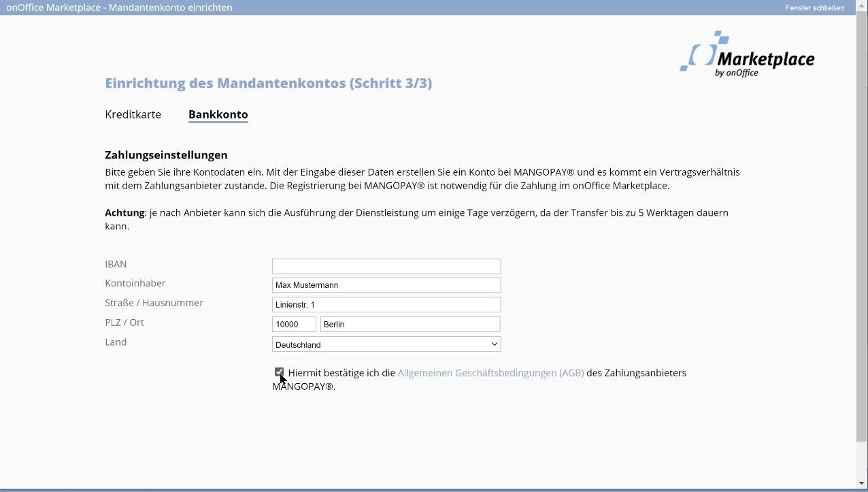868x492 pixels.
Task: Click the scrollbar down arrow
Action: click(x=862, y=484)
